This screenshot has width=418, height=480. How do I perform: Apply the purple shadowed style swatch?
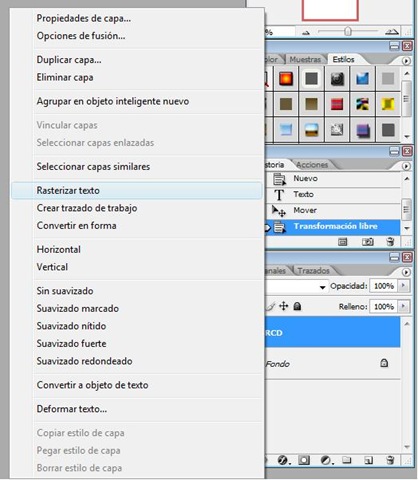click(362, 130)
